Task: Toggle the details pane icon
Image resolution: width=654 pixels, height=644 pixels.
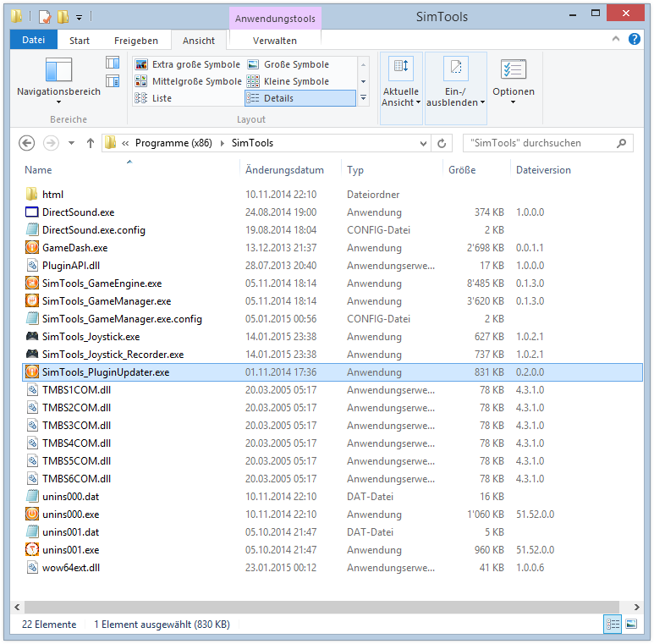Action: coord(113,81)
